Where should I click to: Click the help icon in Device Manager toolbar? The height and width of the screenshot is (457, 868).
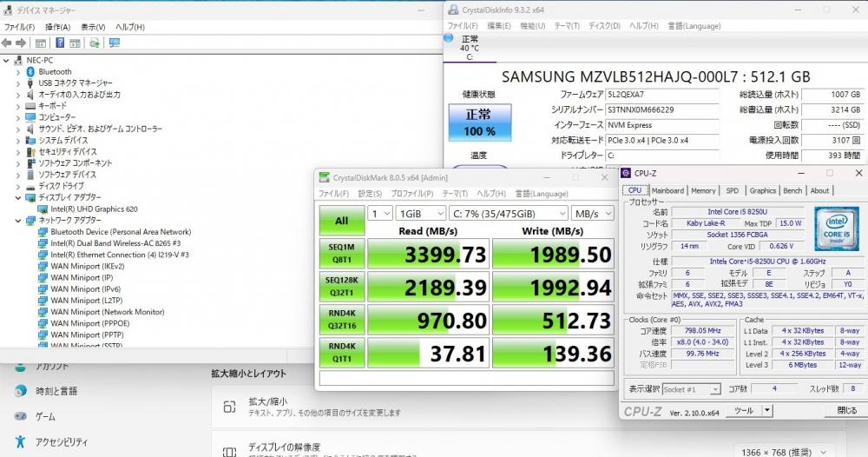60,43
